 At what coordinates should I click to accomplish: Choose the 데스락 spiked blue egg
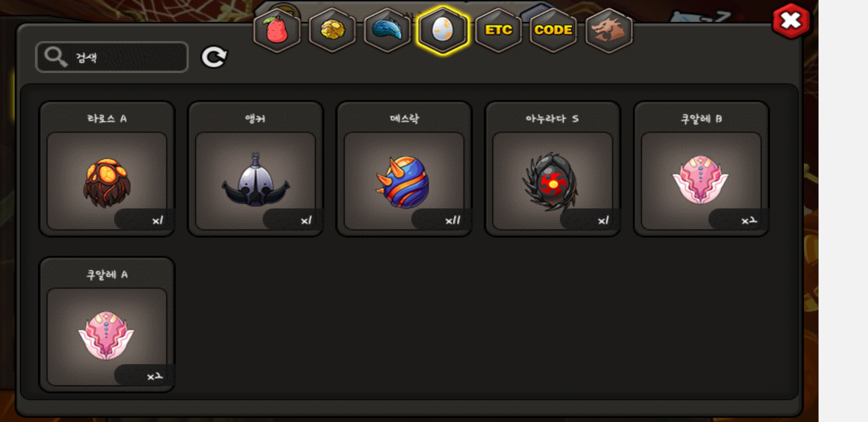tap(404, 169)
